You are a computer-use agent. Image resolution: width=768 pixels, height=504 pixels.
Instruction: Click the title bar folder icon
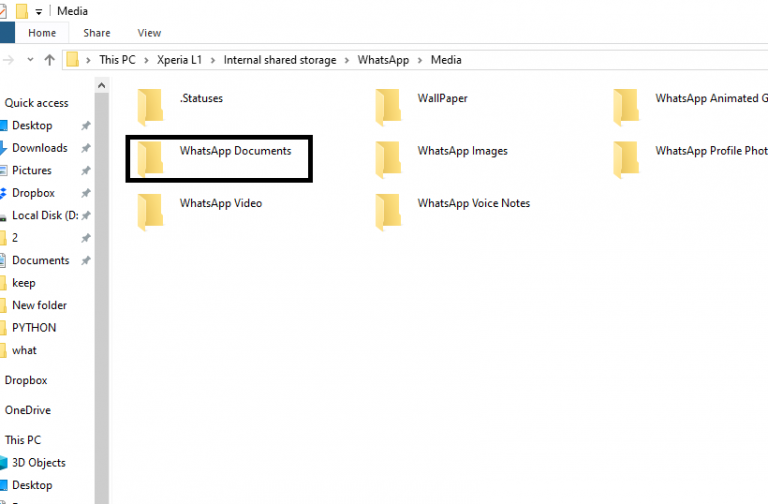tap(22, 11)
